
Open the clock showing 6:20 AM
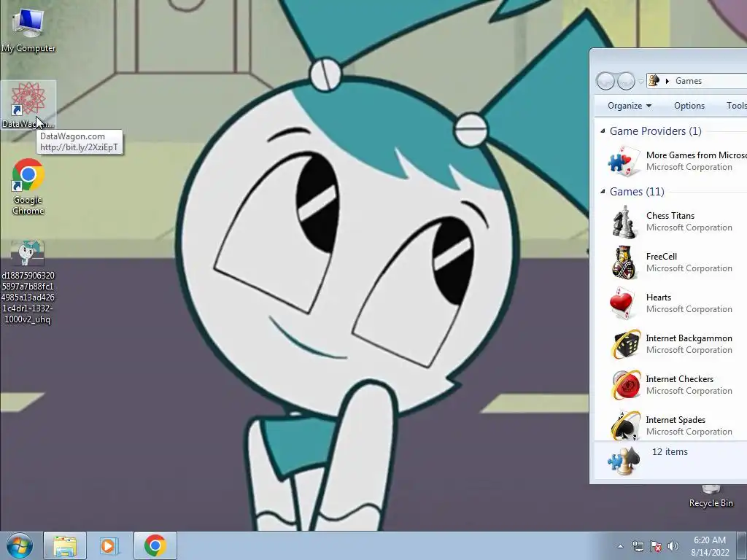click(710, 540)
